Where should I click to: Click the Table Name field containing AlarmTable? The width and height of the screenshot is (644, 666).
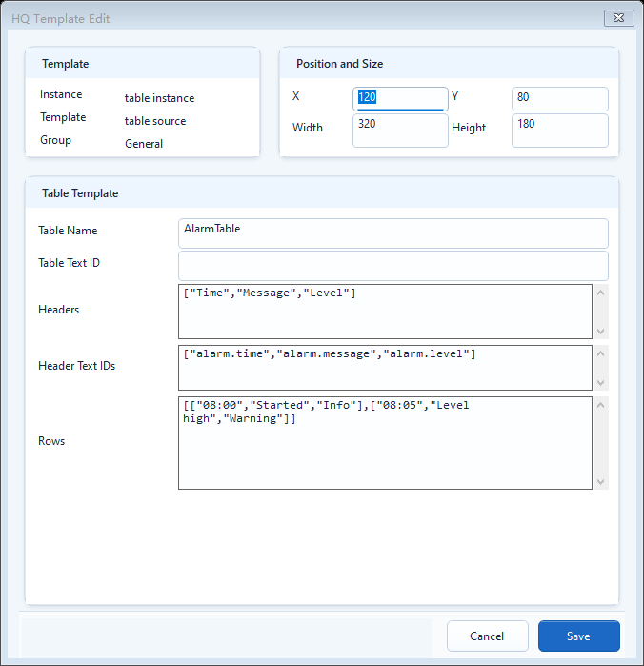(x=392, y=233)
